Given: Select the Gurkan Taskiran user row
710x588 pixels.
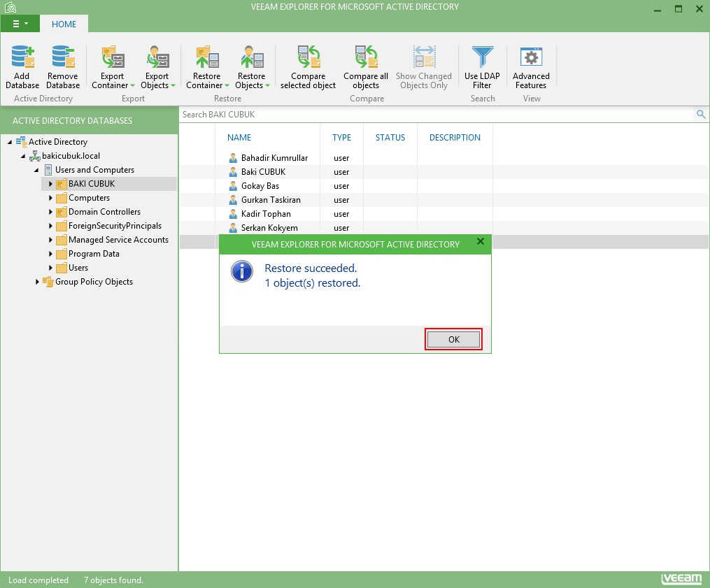Looking at the screenshot, I should point(444,200).
